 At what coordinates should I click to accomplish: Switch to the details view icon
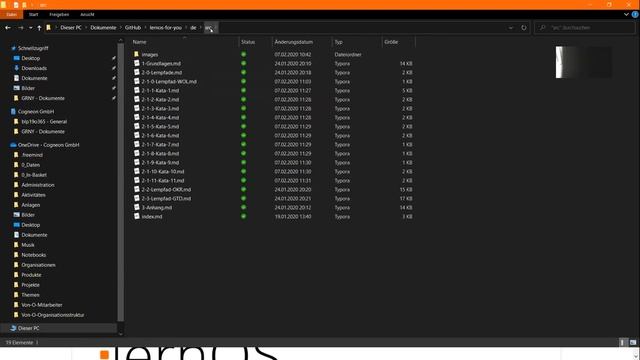coord(622,342)
